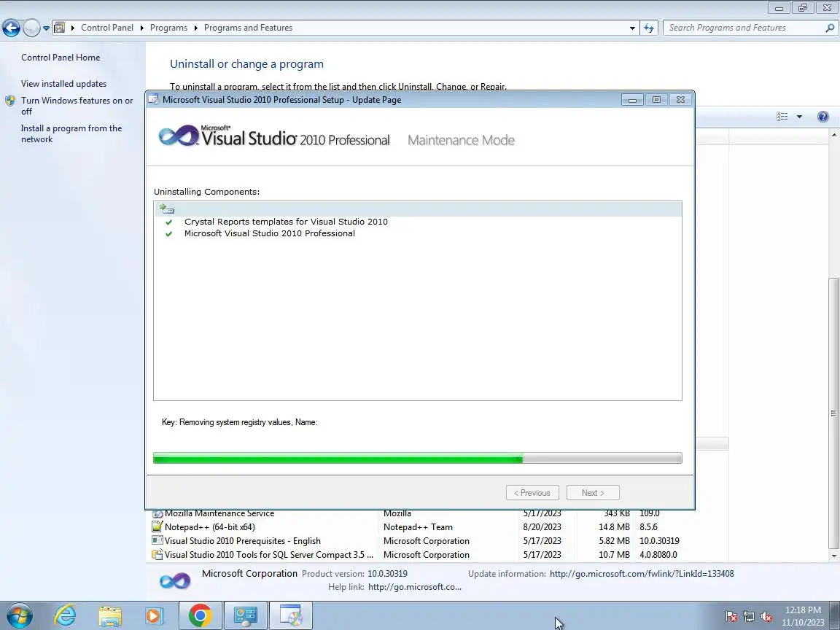Viewport: 840px width, 630px height.
Task: Click the forward navigation arrow button
Action: click(x=31, y=28)
